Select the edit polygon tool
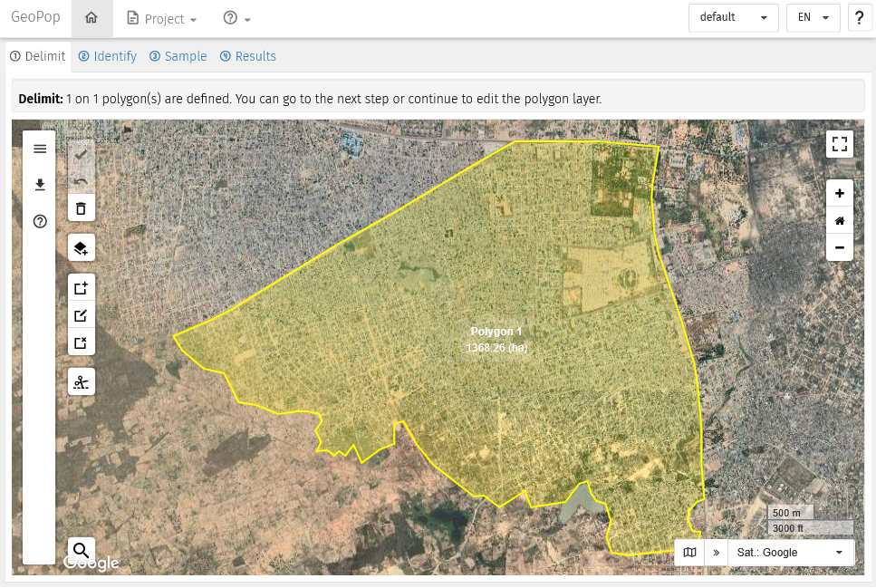This screenshot has width=876, height=588. click(82, 315)
